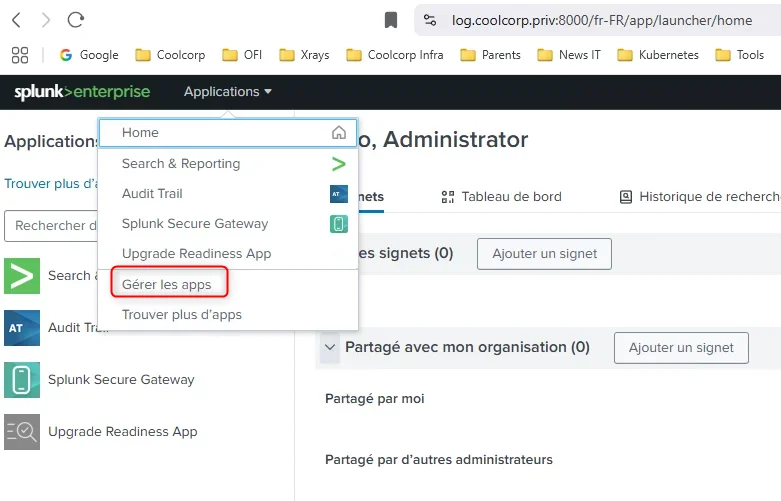Click the Splunk enterprise logo
This screenshot has width=781, height=501.
pos(82,92)
